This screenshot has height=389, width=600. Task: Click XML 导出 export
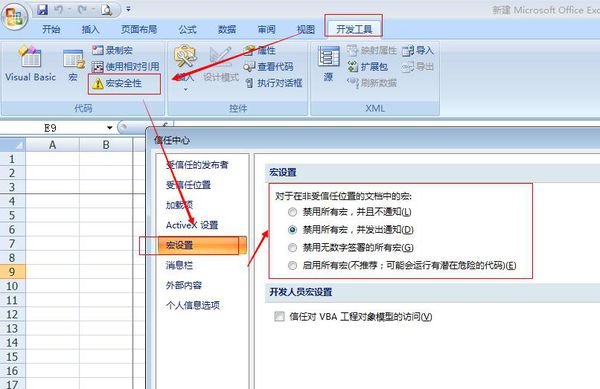click(418, 67)
